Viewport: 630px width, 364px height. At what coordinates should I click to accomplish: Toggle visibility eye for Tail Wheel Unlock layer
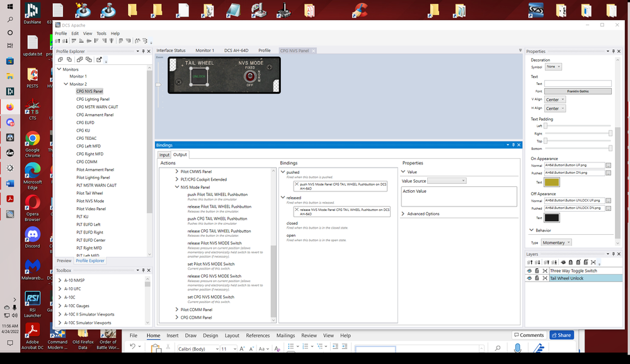[x=530, y=278]
